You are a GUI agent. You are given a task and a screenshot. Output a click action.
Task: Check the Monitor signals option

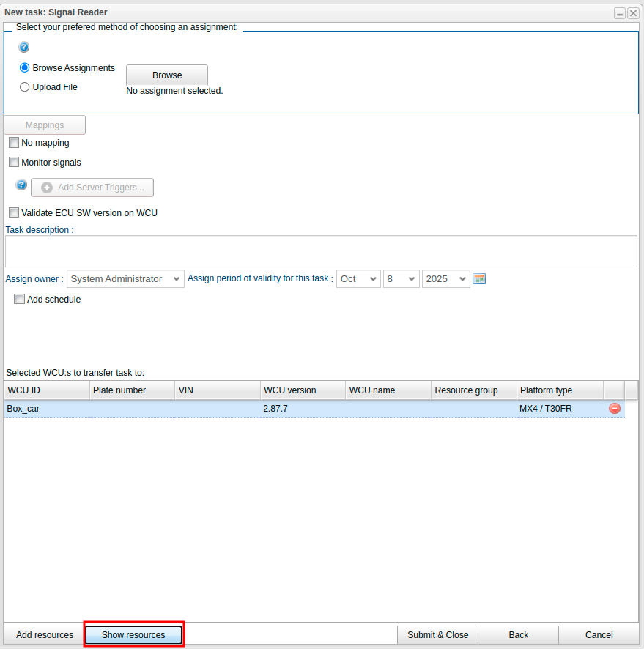tap(14, 163)
